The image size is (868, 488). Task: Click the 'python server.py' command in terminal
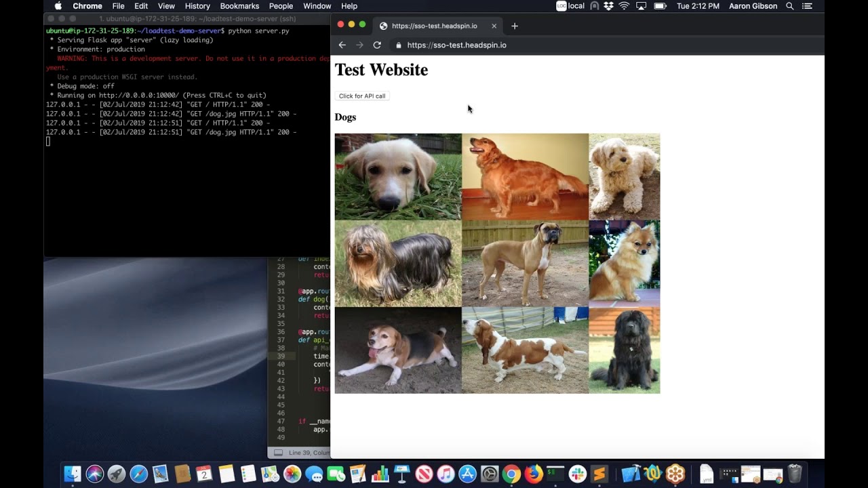(x=258, y=31)
